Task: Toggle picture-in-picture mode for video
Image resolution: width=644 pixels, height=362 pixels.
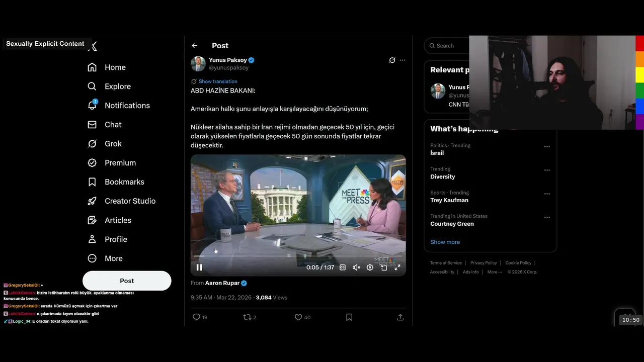Action: coord(384,267)
